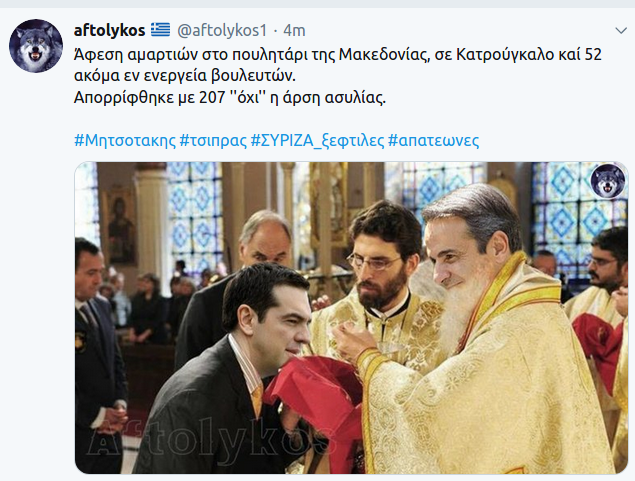Follow the #τσιπρας hashtag link
This screenshot has height=481, width=635.
coord(213,140)
